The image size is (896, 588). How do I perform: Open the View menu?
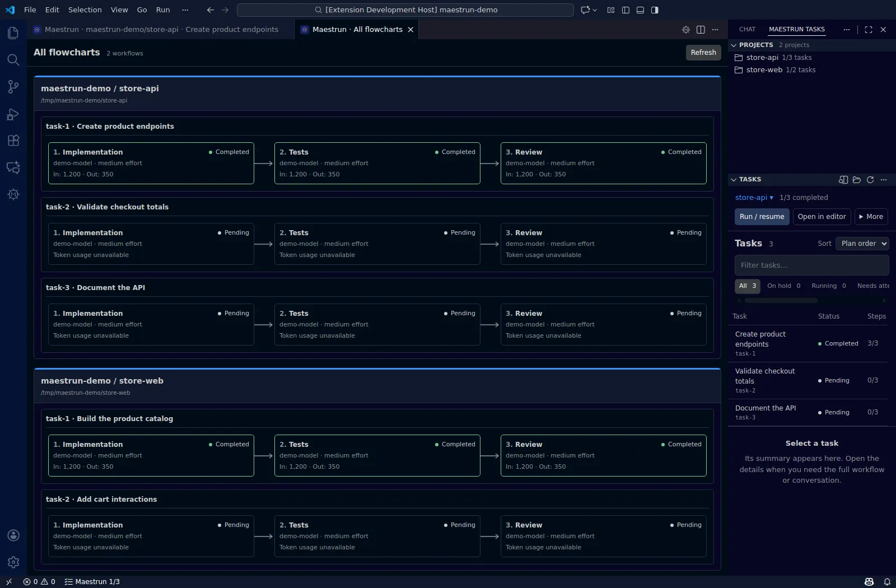[x=119, y=10]
